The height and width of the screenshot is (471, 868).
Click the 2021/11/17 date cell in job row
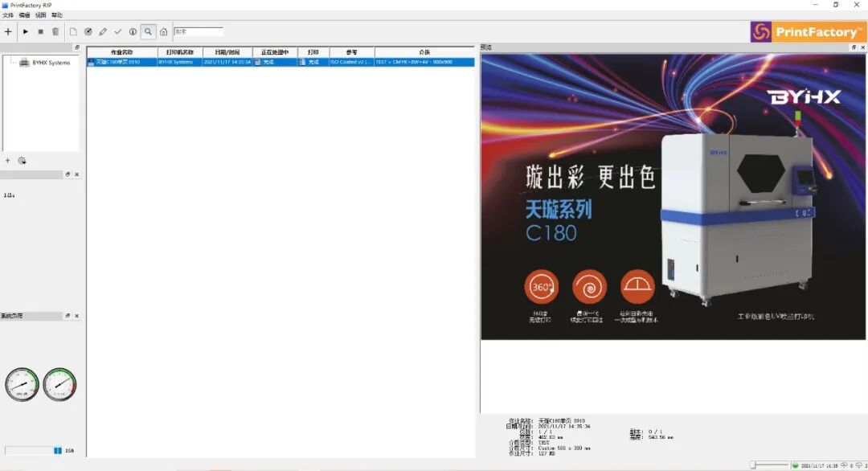tap(227, 62)
